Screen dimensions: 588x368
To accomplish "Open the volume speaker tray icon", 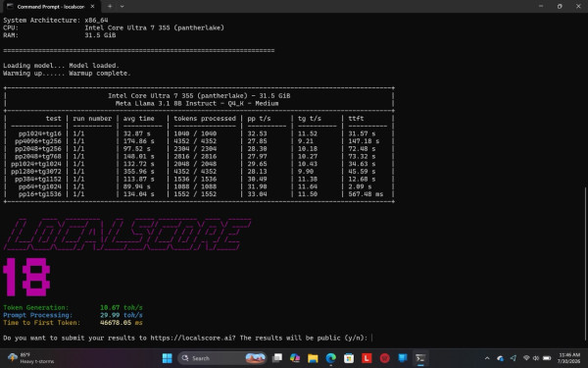I will pos(536,358).
